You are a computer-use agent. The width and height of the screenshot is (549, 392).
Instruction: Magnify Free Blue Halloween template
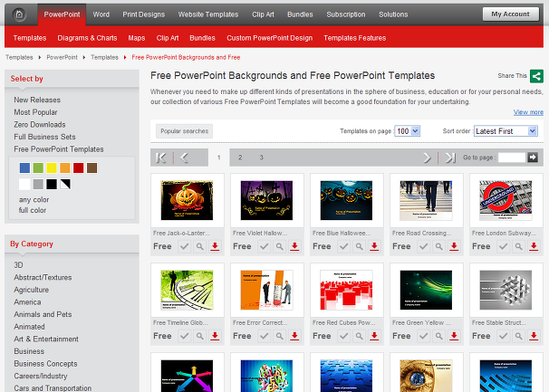pyautogui.click(x=359, y=246)
